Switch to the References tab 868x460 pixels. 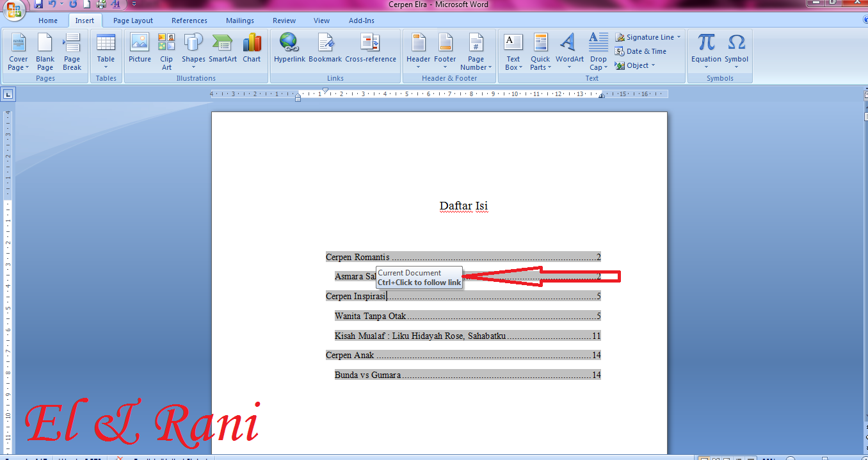click(189, 20)
